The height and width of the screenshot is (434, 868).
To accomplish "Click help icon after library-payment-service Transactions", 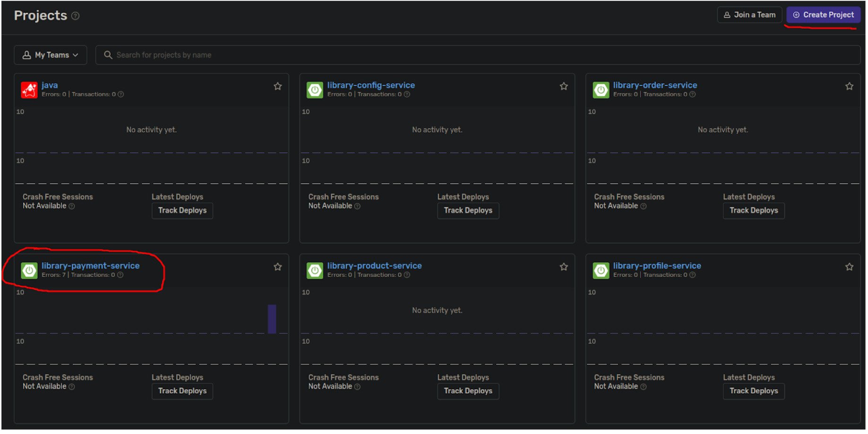I will pos(120,275).
